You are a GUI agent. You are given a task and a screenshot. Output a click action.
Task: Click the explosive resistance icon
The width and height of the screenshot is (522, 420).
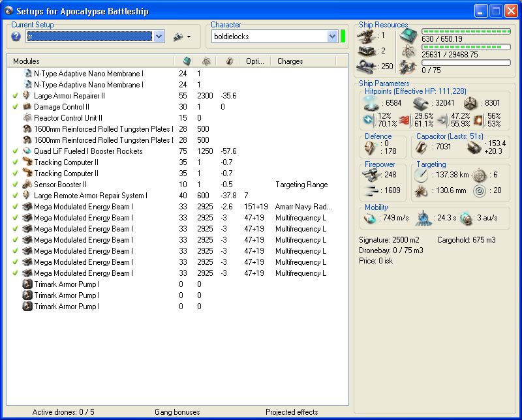478,120
